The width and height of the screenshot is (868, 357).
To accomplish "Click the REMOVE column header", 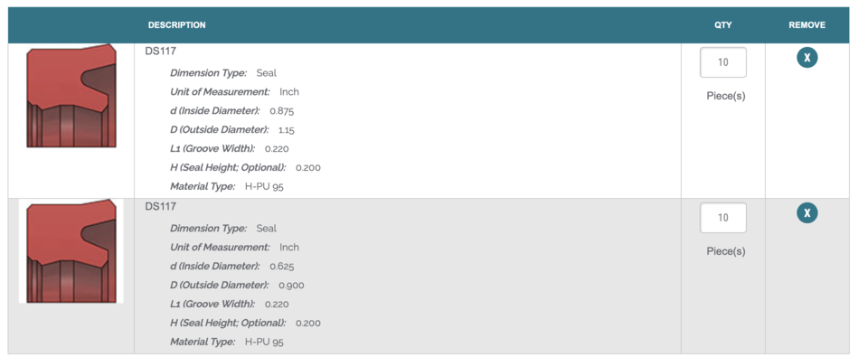I will coord(807,25).
